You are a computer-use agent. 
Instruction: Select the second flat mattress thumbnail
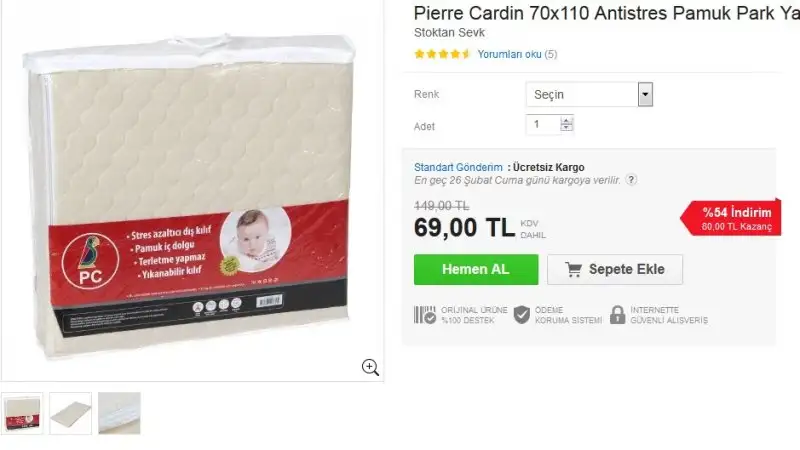[x=70, y=413]
